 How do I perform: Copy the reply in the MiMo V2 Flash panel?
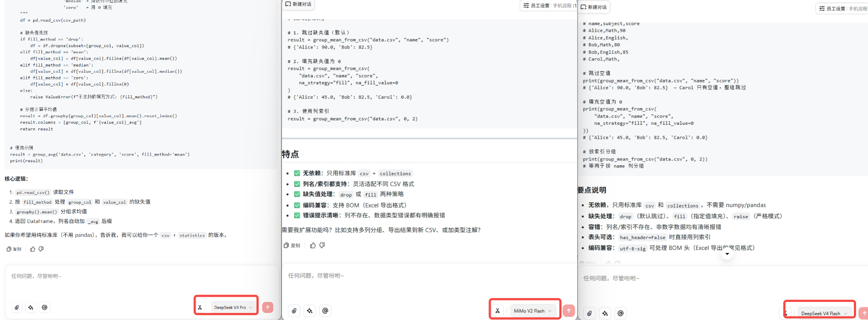click(292, 246)
